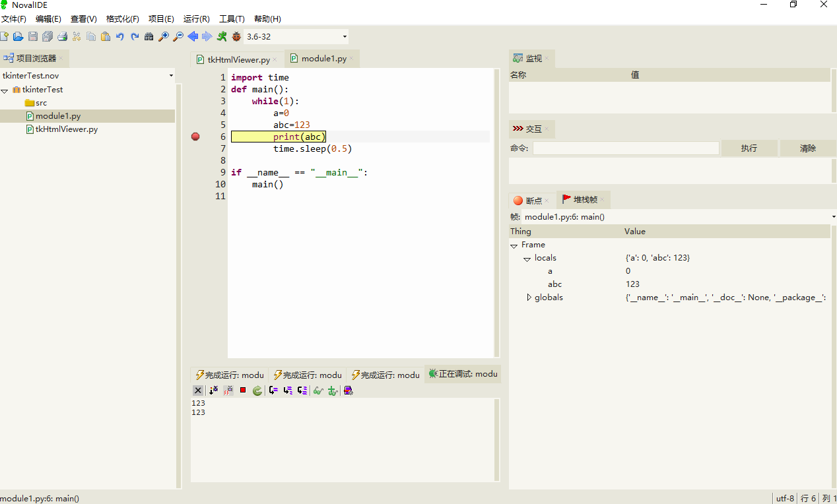Screen dimensions: 837x504
Task: Select the abc row showing 123
Action: point(669,284)
